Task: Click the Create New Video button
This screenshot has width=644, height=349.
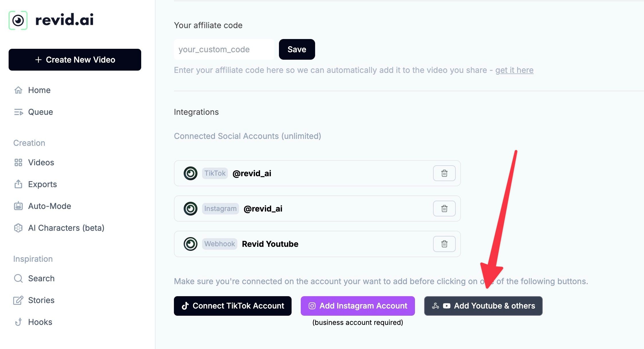Action: click(75, 60)
